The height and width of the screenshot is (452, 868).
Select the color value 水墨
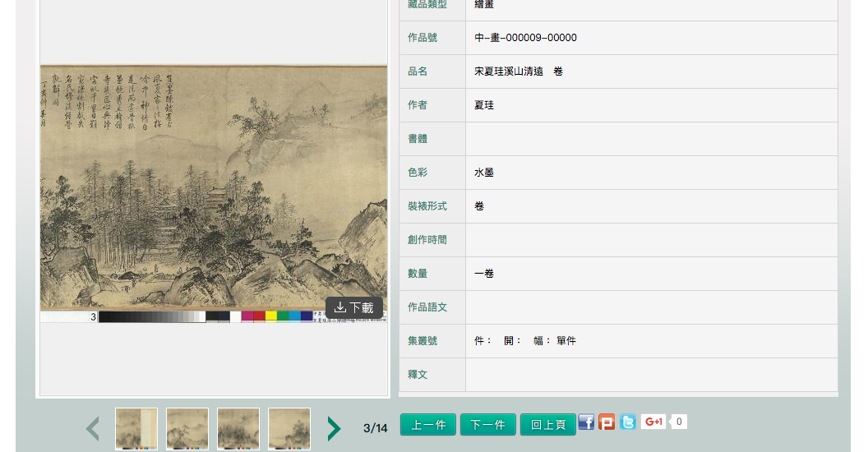tap(484, 173)
